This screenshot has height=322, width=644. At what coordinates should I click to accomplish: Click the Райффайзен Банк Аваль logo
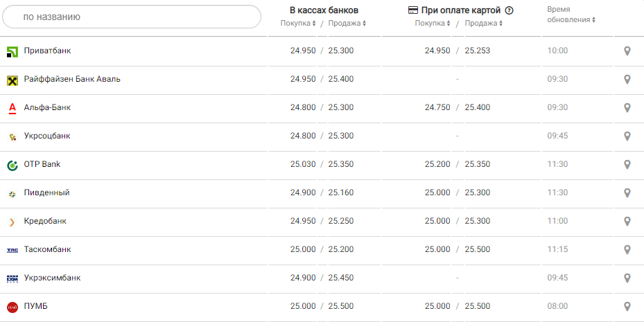[x=12, y=80]
